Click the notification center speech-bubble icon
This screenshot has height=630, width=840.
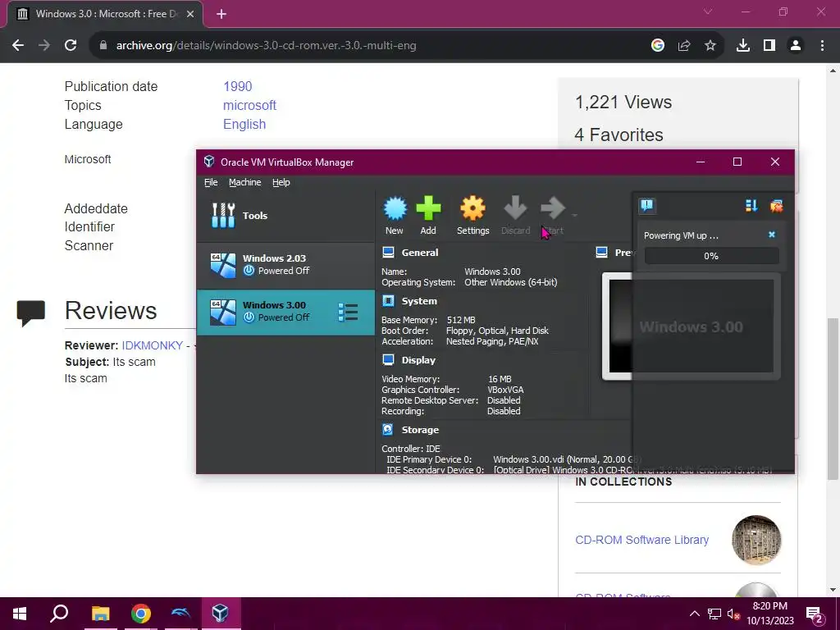coord(647,206)
